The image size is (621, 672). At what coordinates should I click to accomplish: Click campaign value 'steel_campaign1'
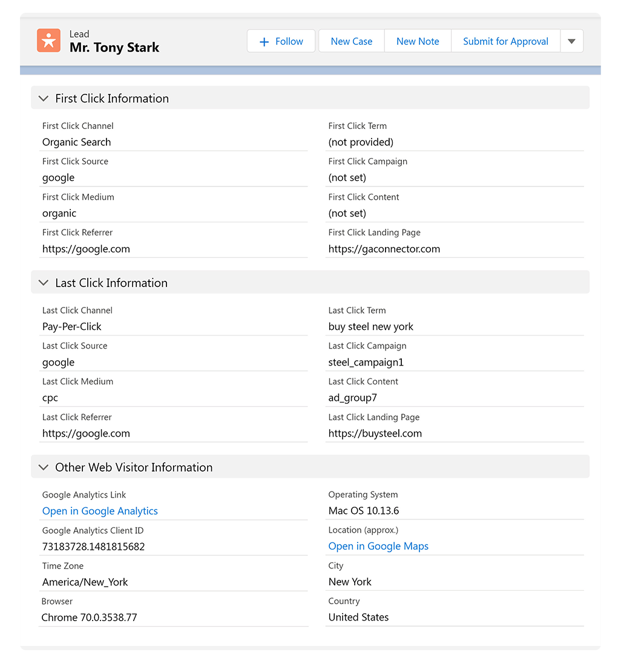pos(366,363)
